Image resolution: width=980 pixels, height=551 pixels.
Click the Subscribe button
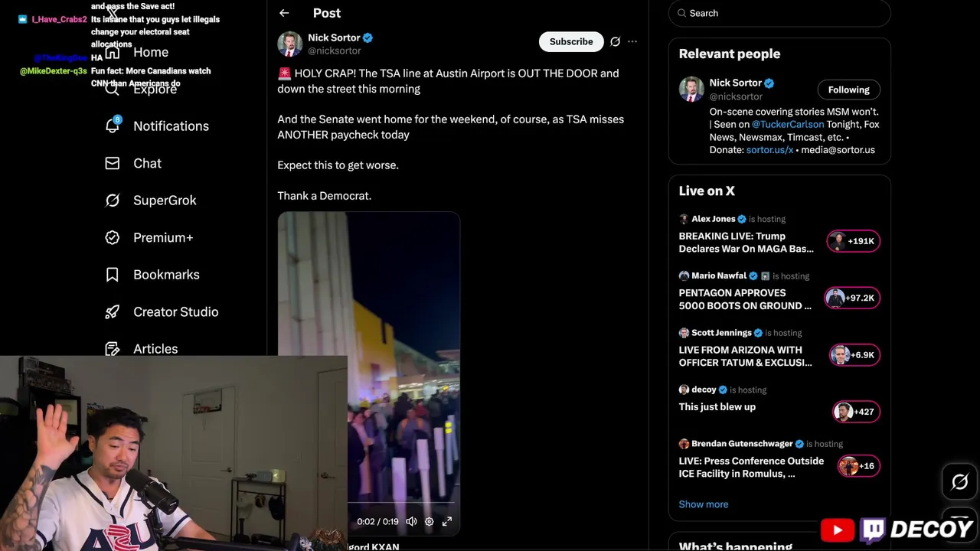click(571, 42)
